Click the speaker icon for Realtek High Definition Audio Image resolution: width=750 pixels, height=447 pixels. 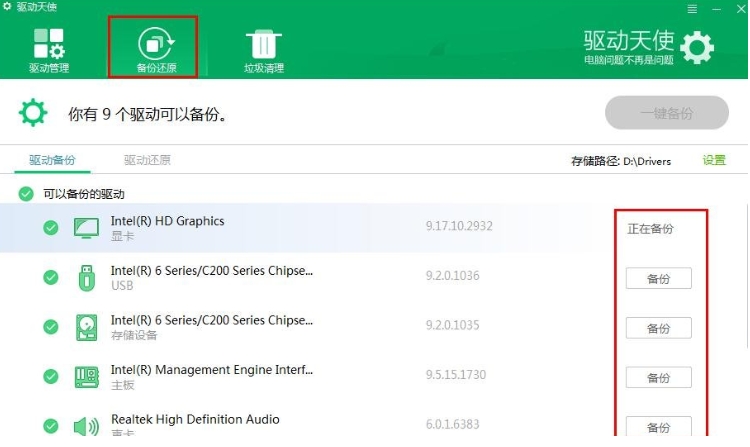click(87, 426)
